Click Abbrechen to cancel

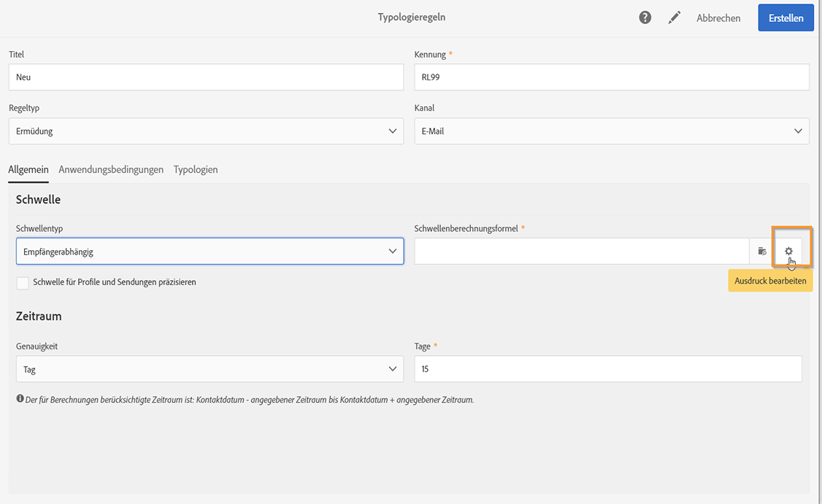(x=718, y=18)
